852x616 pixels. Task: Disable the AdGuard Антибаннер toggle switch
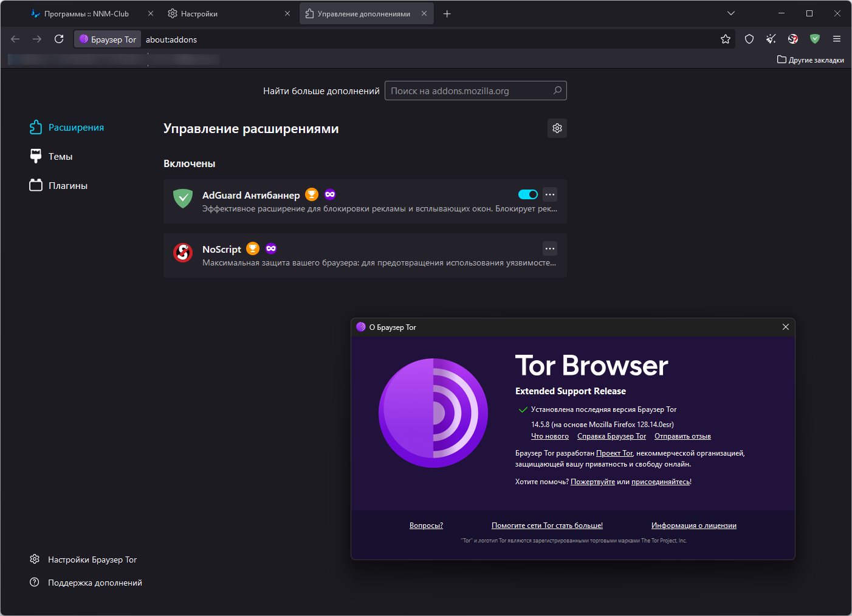click(527, 194)
